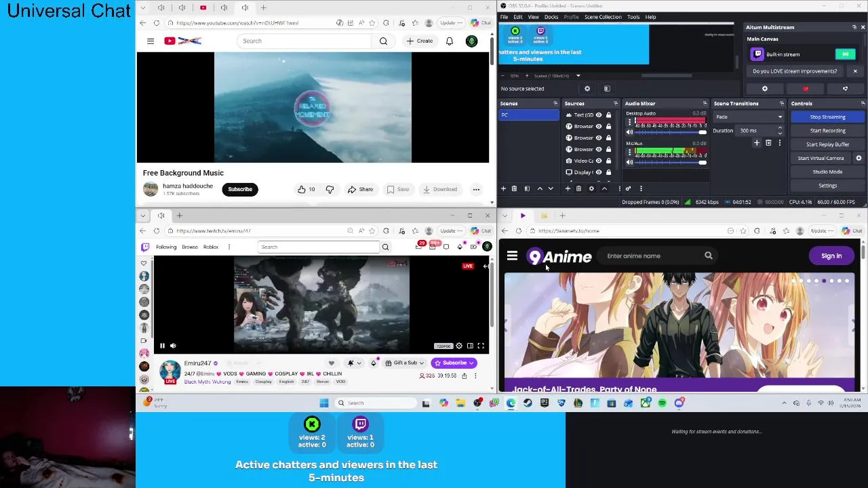Open the 9anime hamburger menu
The image size is (868, 488).
pos(512,256)
